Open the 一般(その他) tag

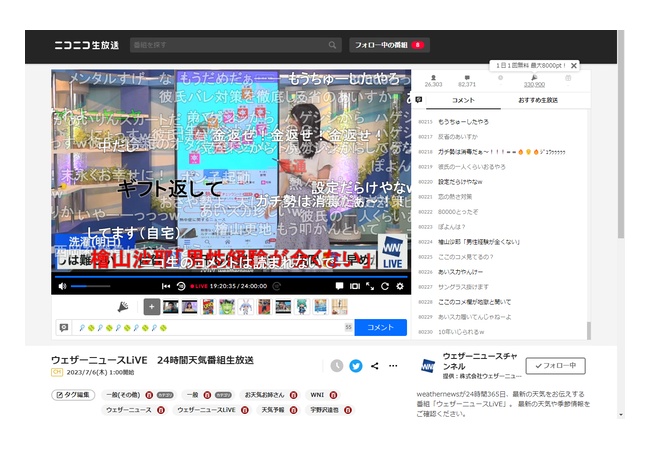123,395
